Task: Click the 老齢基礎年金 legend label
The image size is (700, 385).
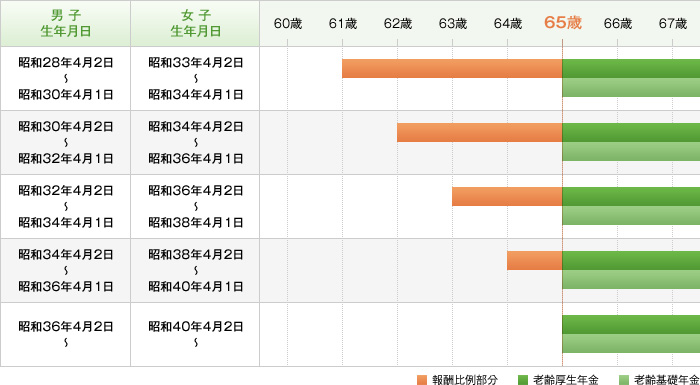Action: pyautogui.click(x=667, y=380)
